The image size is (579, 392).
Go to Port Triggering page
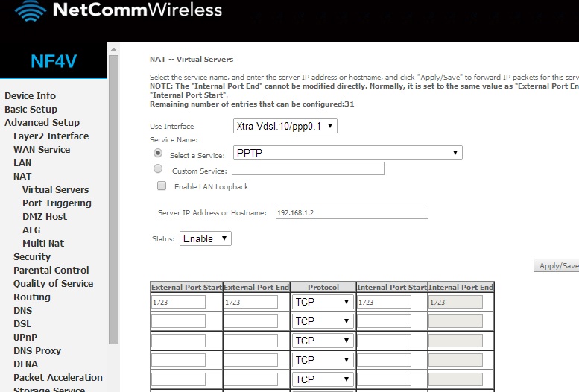pos(57,203)
